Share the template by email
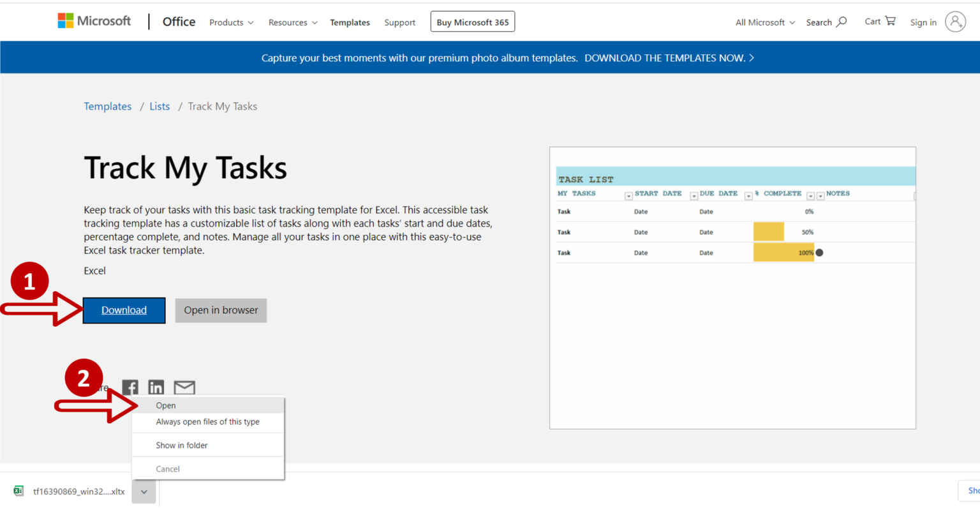Viewport: 980px width, 510px height. (x=184, y=387)
